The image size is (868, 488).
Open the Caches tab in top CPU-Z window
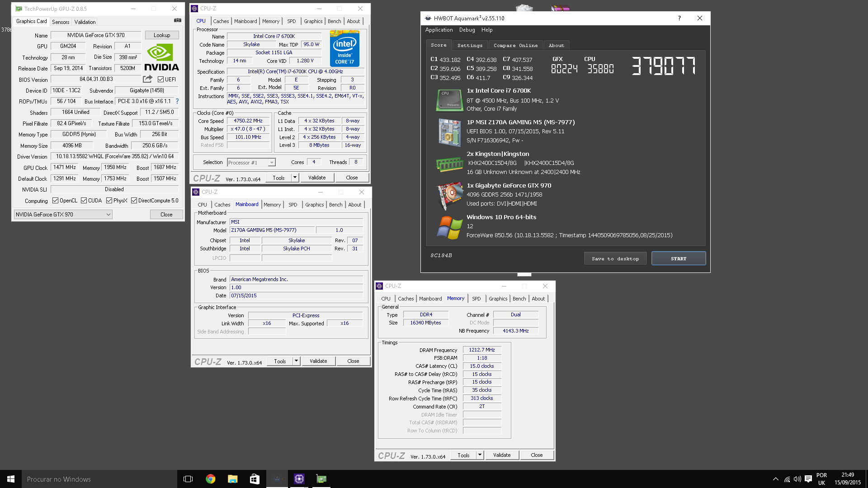221,21
